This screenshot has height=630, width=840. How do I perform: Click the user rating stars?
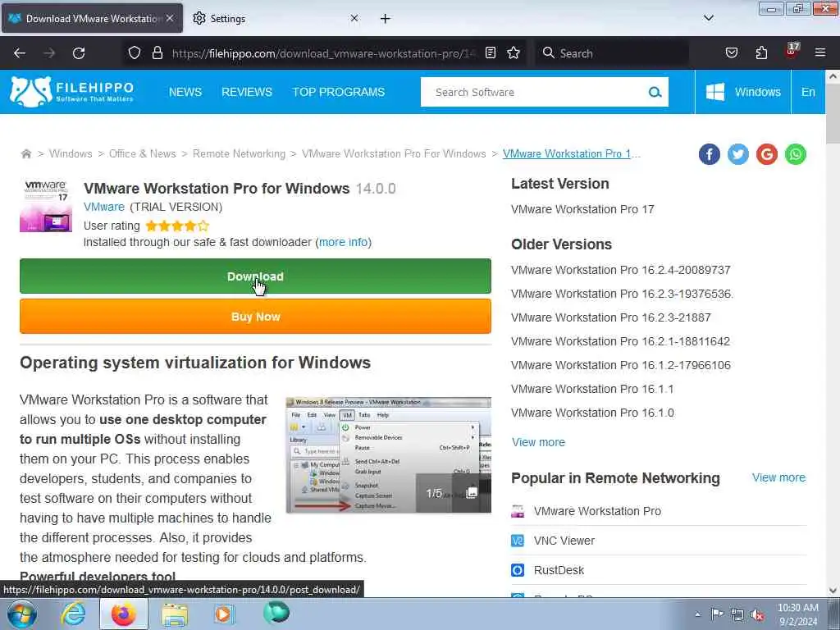177,226
